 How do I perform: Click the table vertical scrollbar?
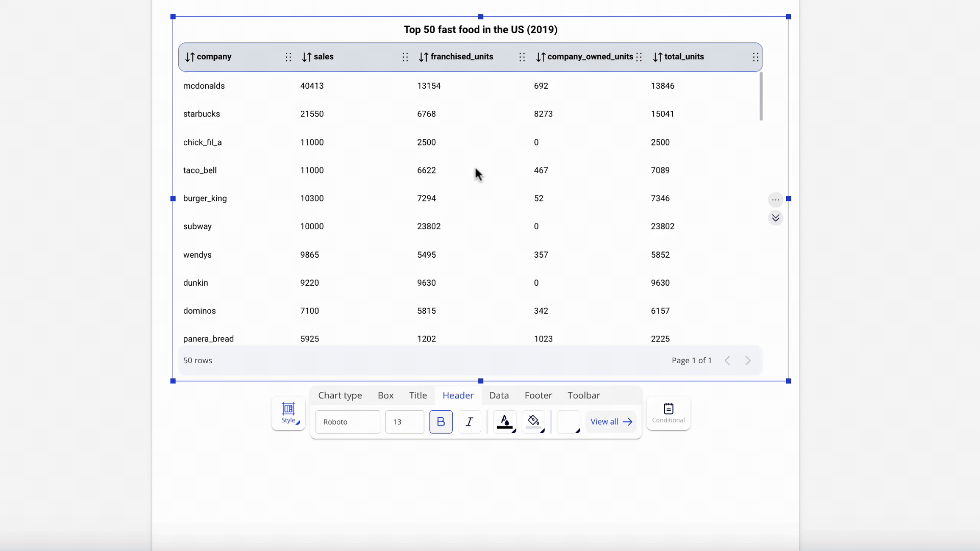tap(761, 97)
